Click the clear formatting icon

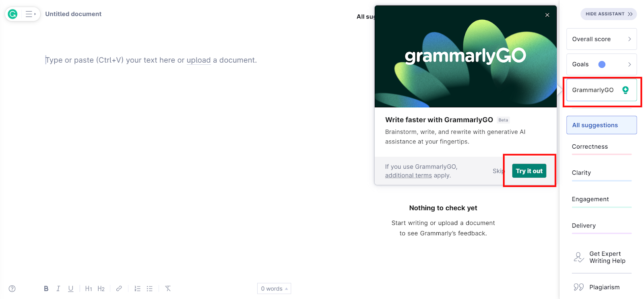(168, 289)
